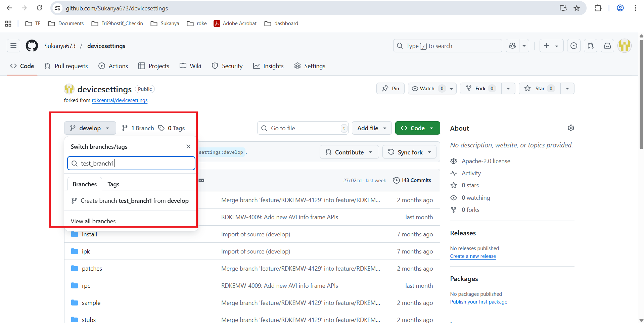Switch to Tags tab in branch popup
This screenshot has width=644, height=323.
113,184
